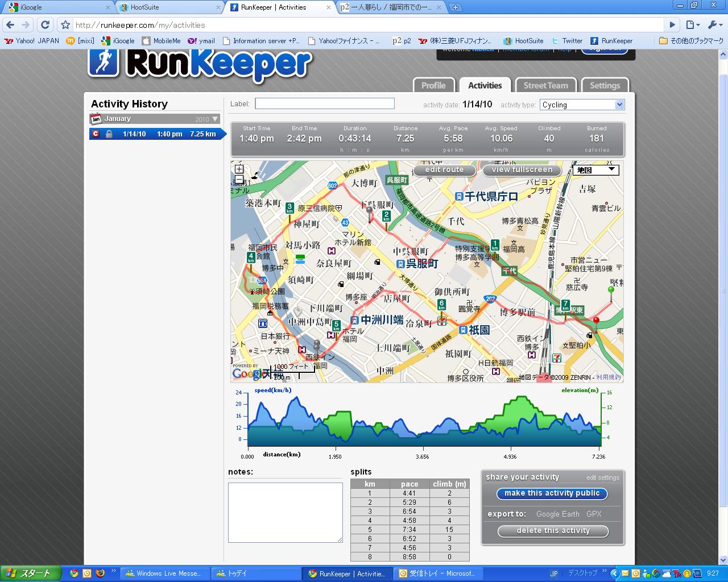The height and width of the screenshot is (582, 728).
Task: Click the Distance 7.25 km stat
Action: [406, 139]
